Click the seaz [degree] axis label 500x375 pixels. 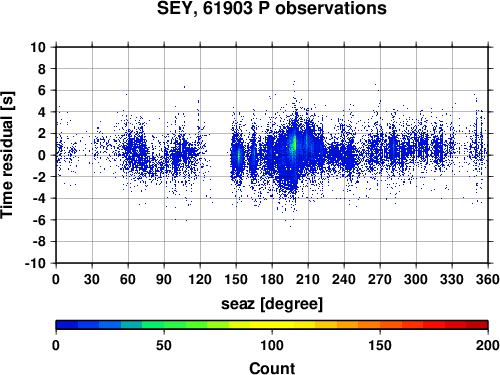point(272,304)
